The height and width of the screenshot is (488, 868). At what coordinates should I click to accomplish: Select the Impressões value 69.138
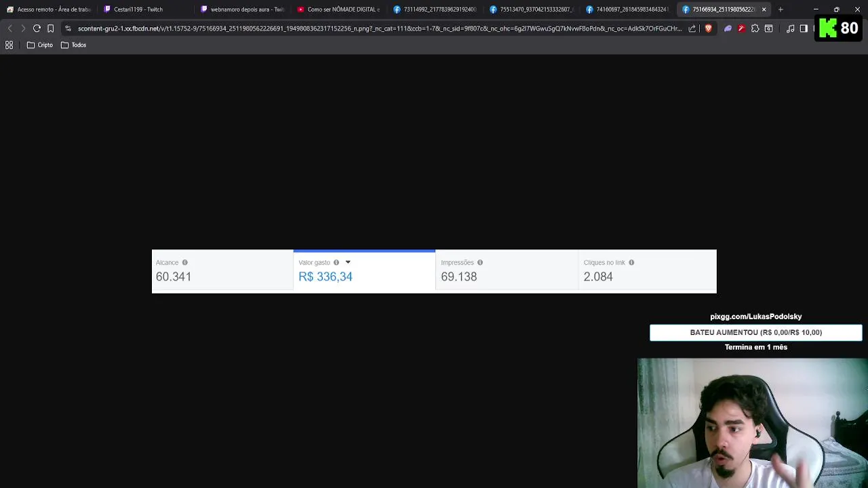click(459, 277)
